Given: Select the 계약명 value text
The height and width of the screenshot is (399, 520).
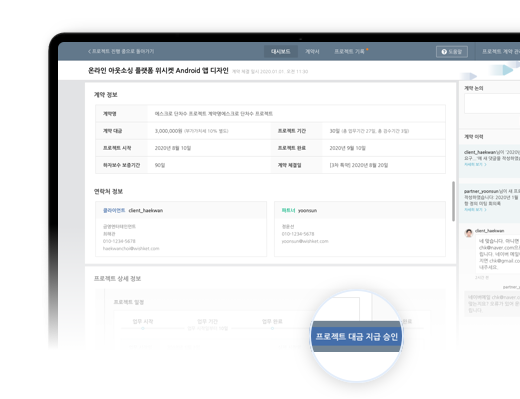Looking at the screenshot, I should 214,114.
